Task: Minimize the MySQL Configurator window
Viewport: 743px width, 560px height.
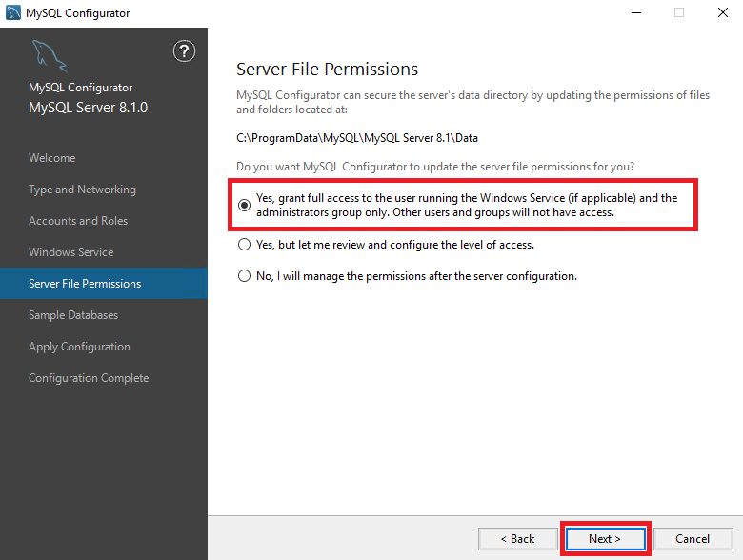Action: [636, 12]
